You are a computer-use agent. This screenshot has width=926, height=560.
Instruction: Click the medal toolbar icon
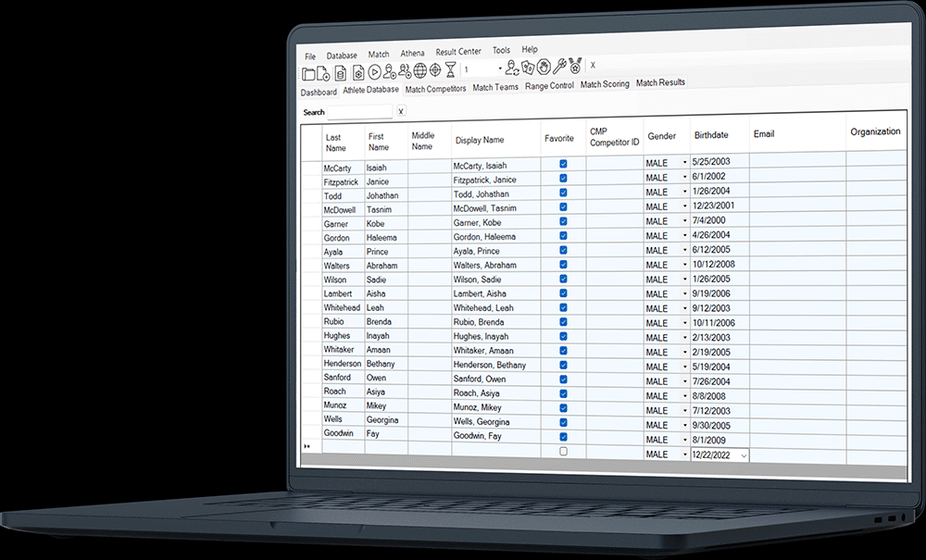[x=575, y=66]
